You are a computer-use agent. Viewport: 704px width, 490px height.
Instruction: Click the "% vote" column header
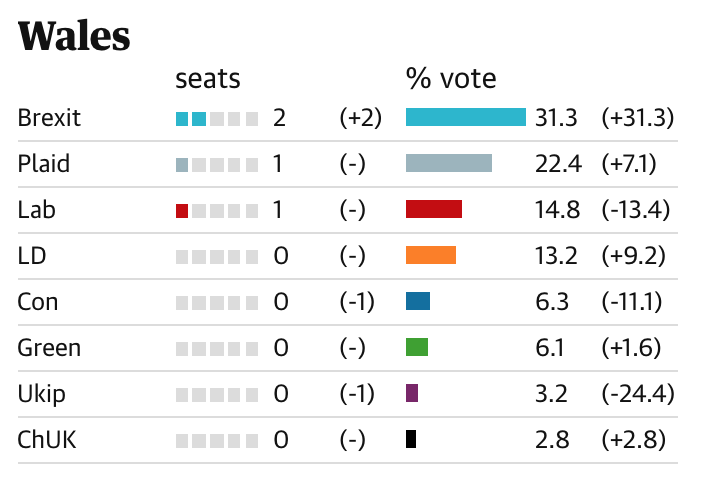click(451, 78)
